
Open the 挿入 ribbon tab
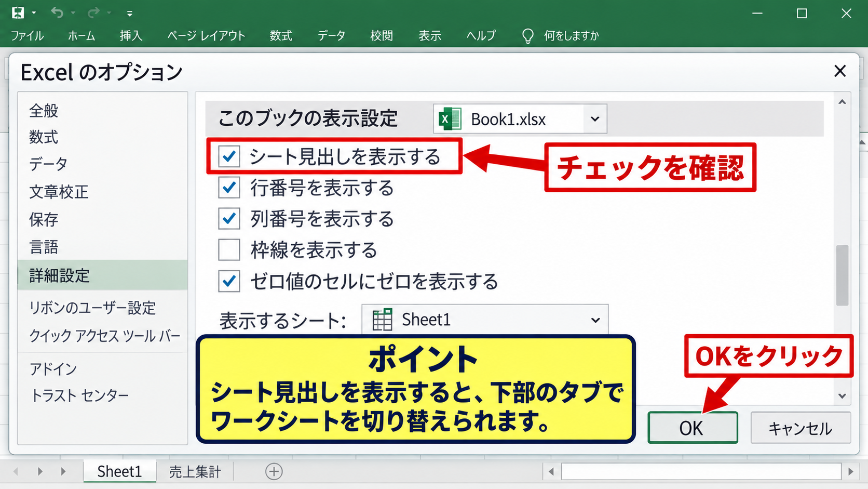[x=131, y=36]
